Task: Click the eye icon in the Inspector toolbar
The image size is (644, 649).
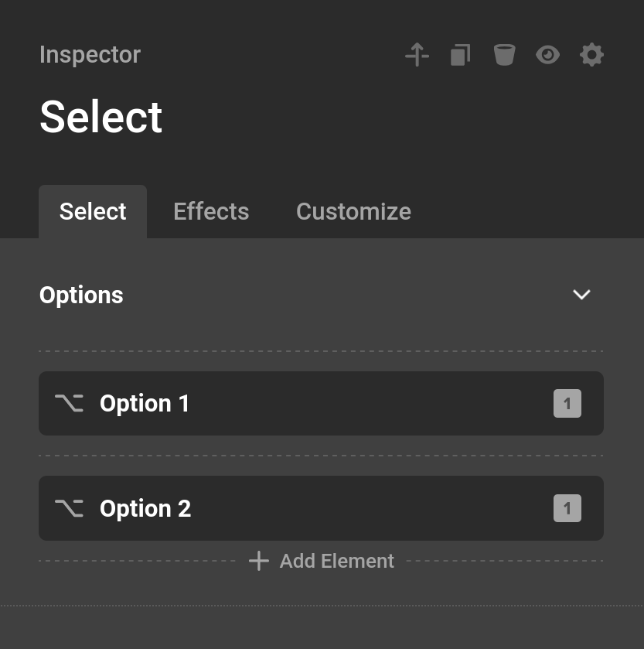Action: (548, 54)
